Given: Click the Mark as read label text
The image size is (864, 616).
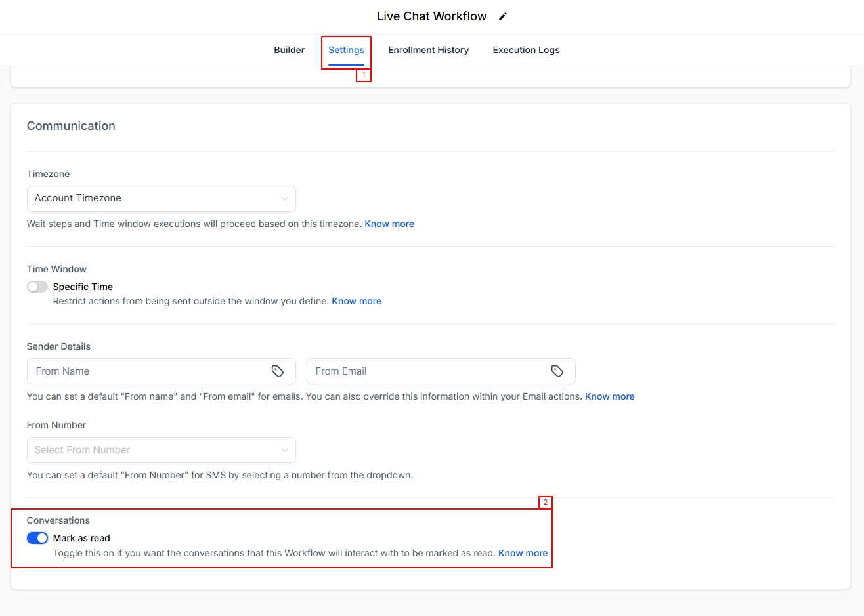Looking at the screenshot, I should [81, 538].
